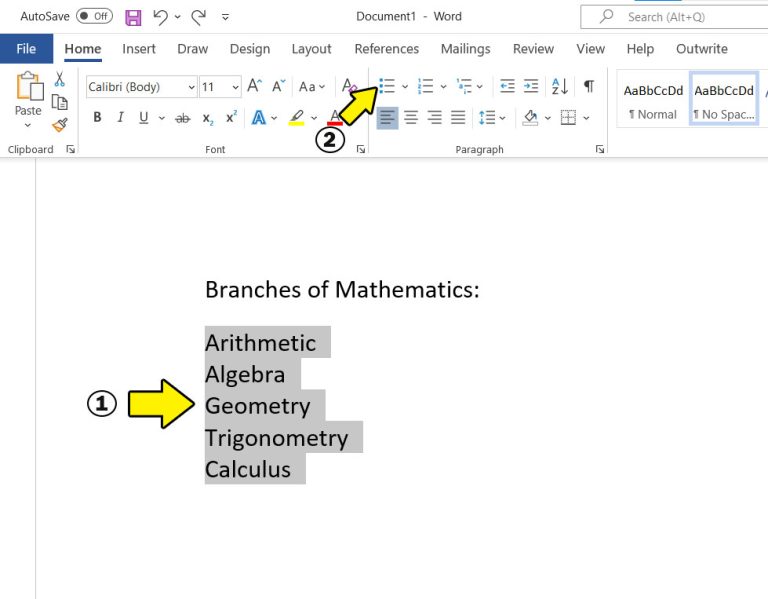Open the File menu

tap(26, 49)
